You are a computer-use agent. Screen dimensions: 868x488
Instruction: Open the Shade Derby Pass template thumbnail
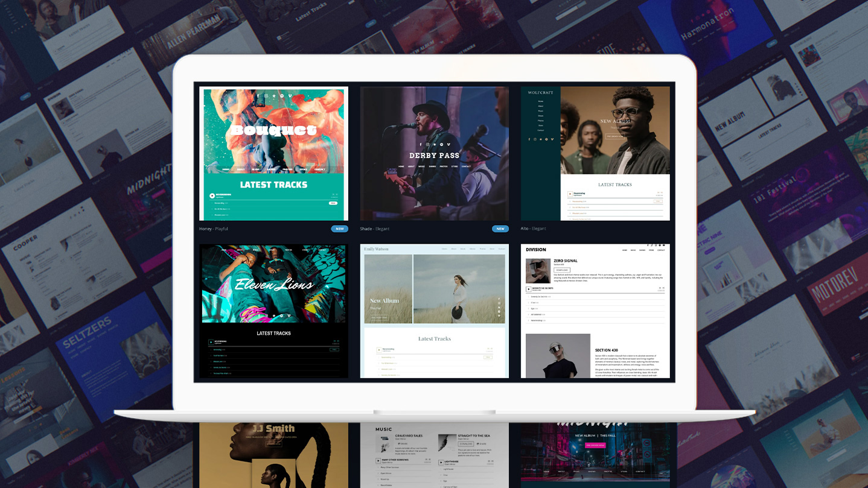(x=435, y=154)
